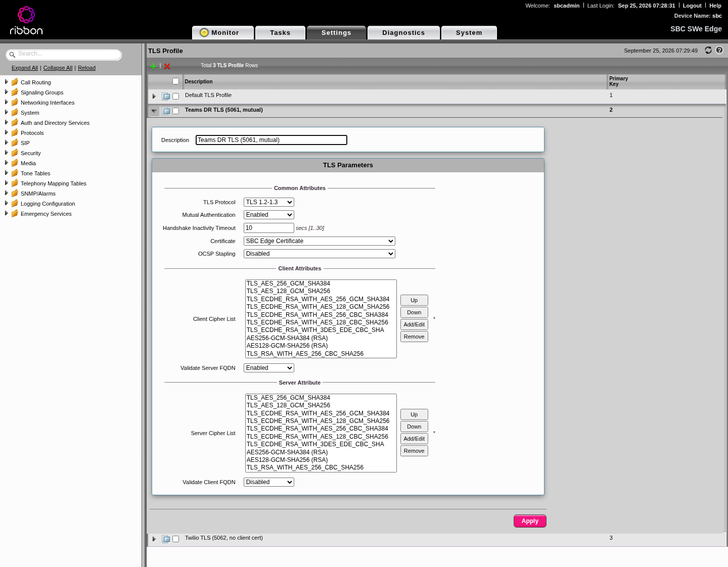The image size is (728, 567).
Task: Click the Apply button
Action: click(530, 521)
